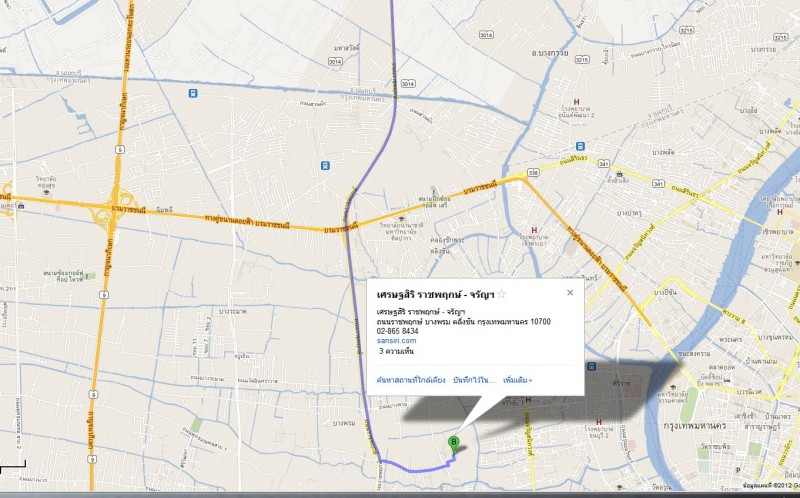Select the bold popup title เศรษฐสิริ ราชพฤกษ์ - จรัญฯ
This screenshot has width=800, height=498.
click(x=435, y=294)
